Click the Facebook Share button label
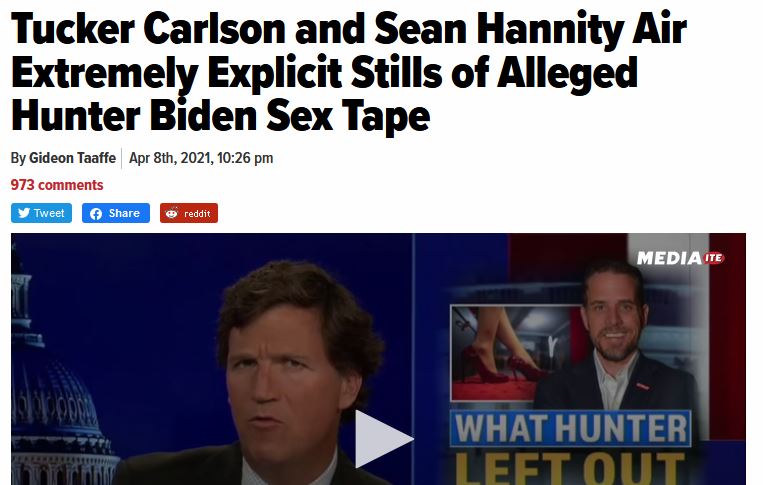Screen dimensions: 763x485 tap(124, 213)
